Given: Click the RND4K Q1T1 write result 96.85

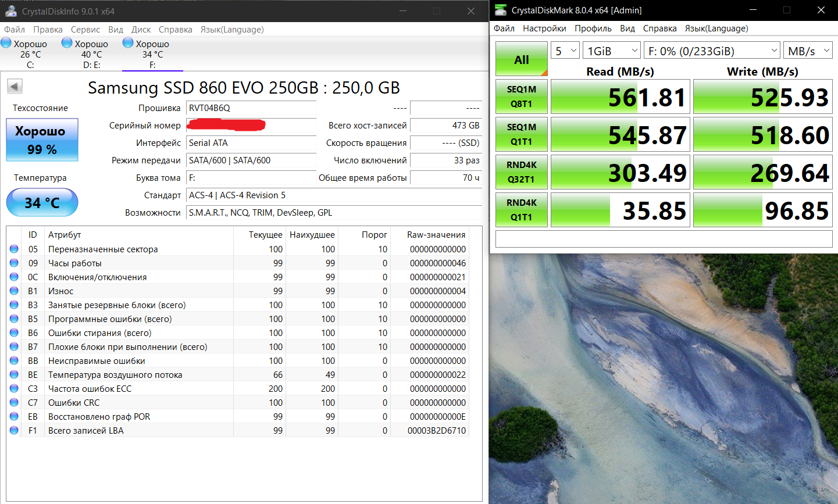Looking at the screenshot, I should [x=763, y=210].
